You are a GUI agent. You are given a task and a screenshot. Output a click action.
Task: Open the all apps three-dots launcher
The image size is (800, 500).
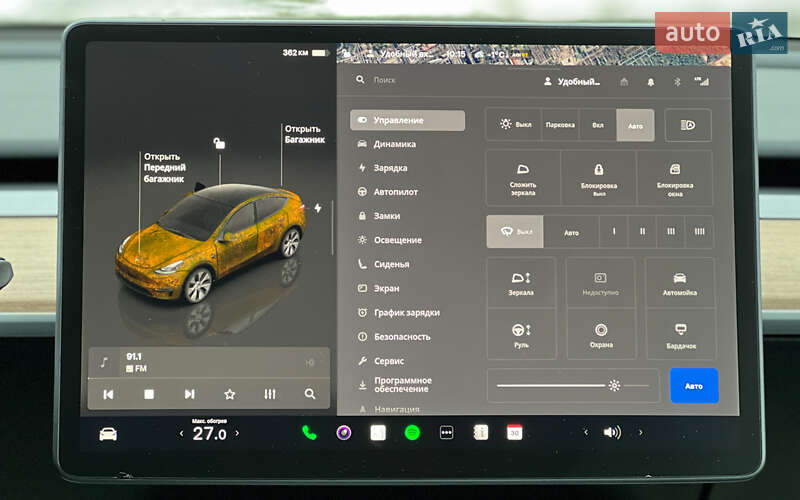click(446, 433)
